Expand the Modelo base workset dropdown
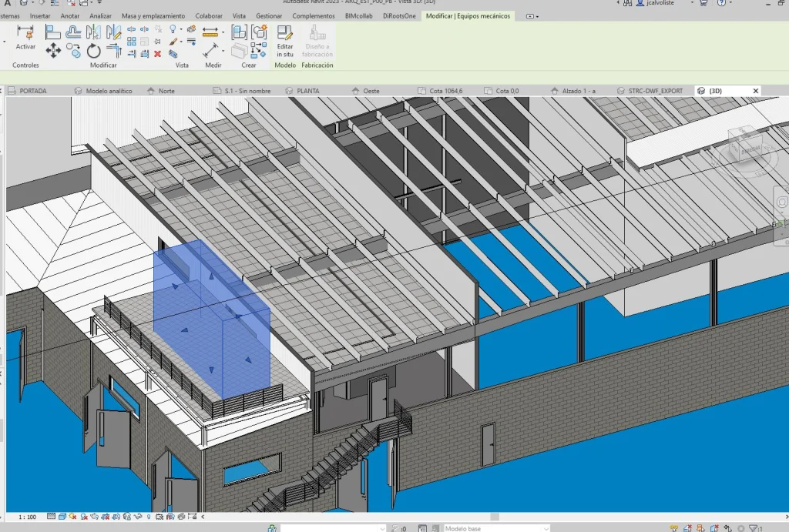This screenshot has width=789, height=532. pyautogui.click(x=546, y=529)
